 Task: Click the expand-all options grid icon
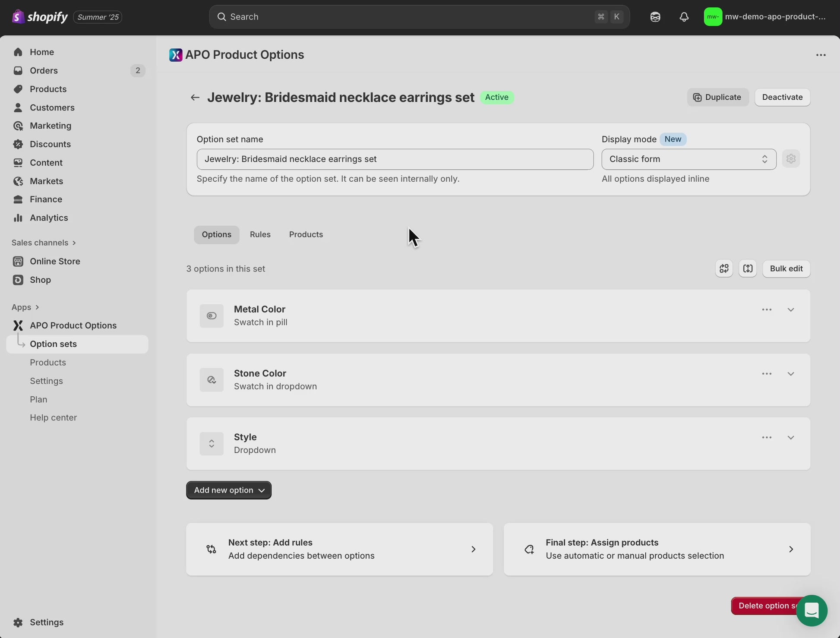click(x=724, y=268)
